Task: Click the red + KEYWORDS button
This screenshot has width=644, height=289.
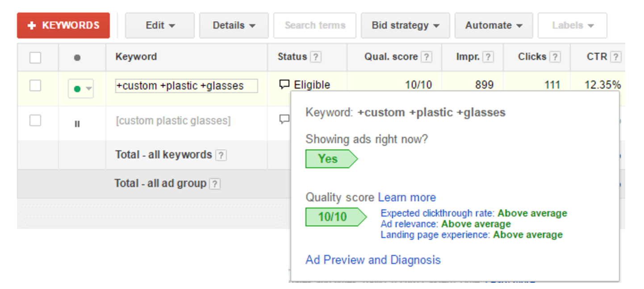Action: pyautogui.click(x=63, y=25)
